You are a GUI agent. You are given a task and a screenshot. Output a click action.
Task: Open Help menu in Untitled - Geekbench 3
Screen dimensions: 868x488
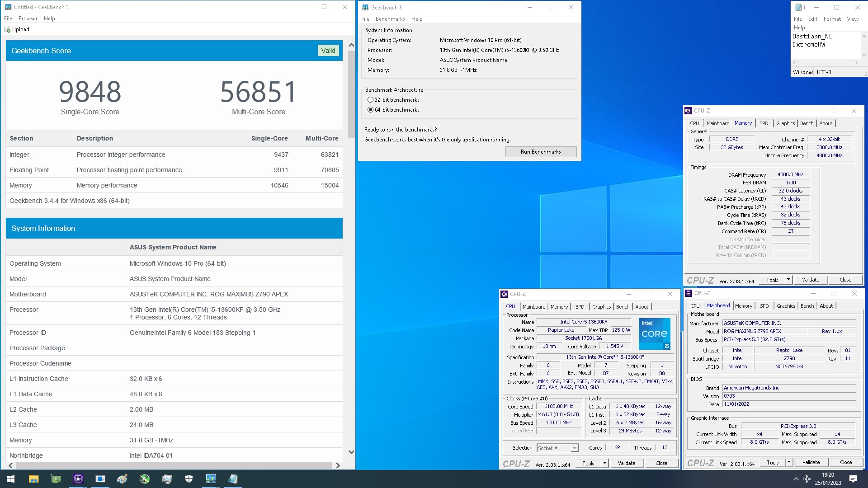click(49, 19)
